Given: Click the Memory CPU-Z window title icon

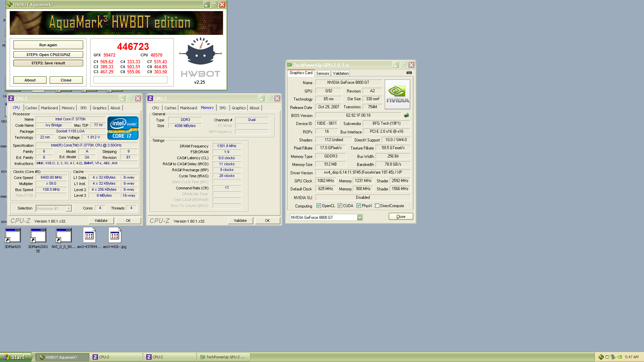Looking at the screenshot, I should click(x=150, y=99).
